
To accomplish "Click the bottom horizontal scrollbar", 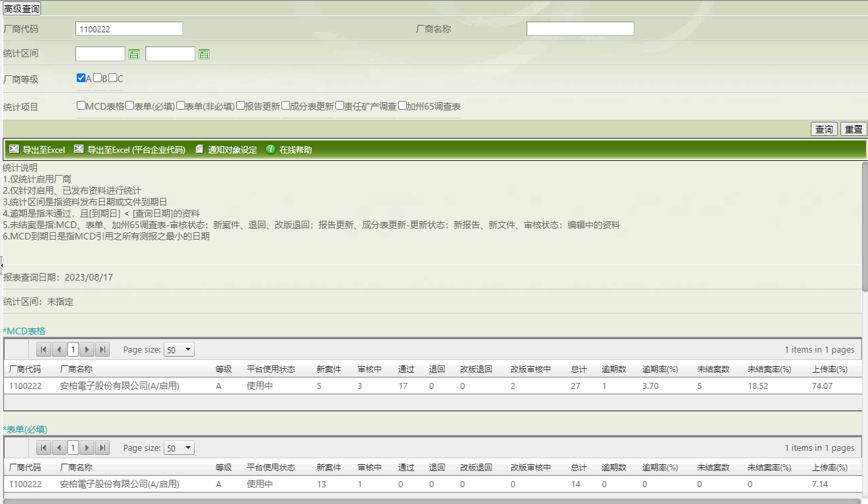I will (x=431, y=501).
